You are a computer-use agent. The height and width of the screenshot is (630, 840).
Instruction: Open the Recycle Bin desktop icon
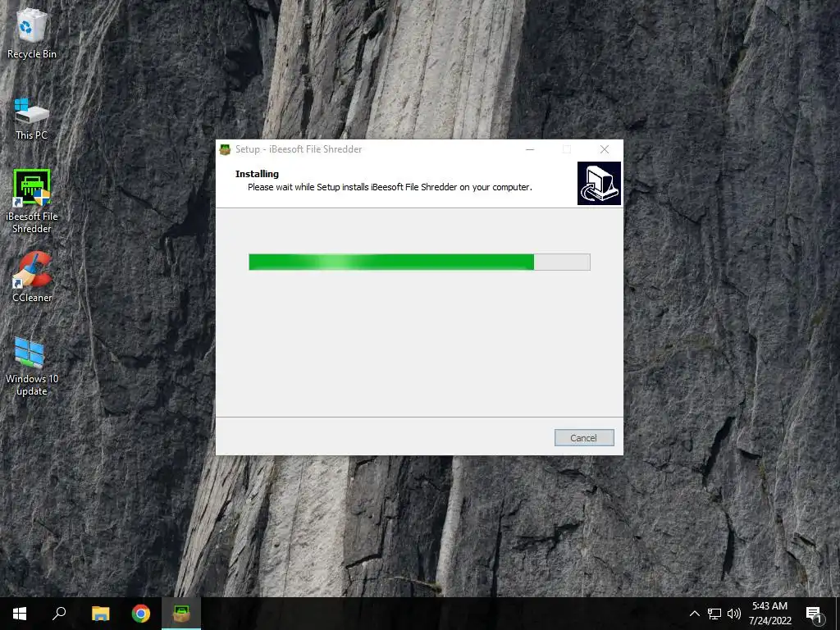(x=31, y=33)
